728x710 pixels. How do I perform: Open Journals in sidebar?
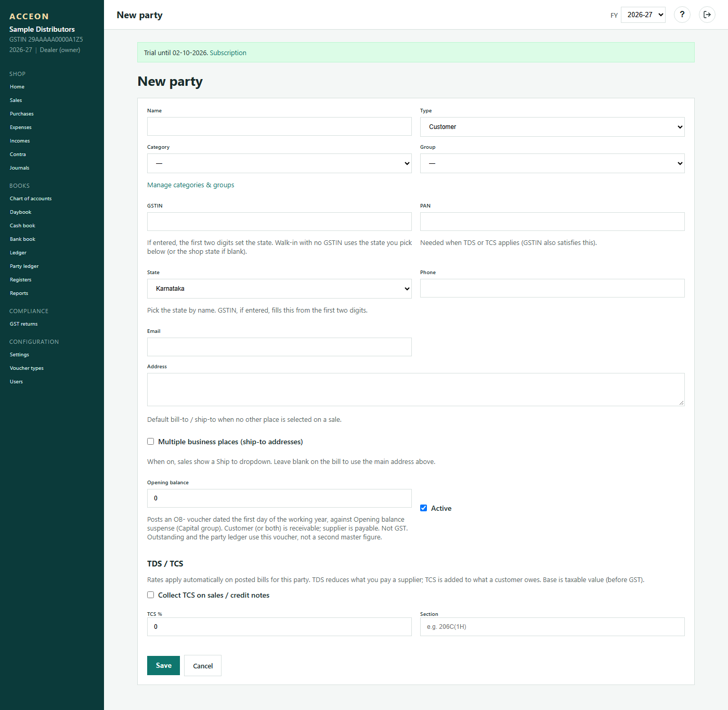pos(19,168)
